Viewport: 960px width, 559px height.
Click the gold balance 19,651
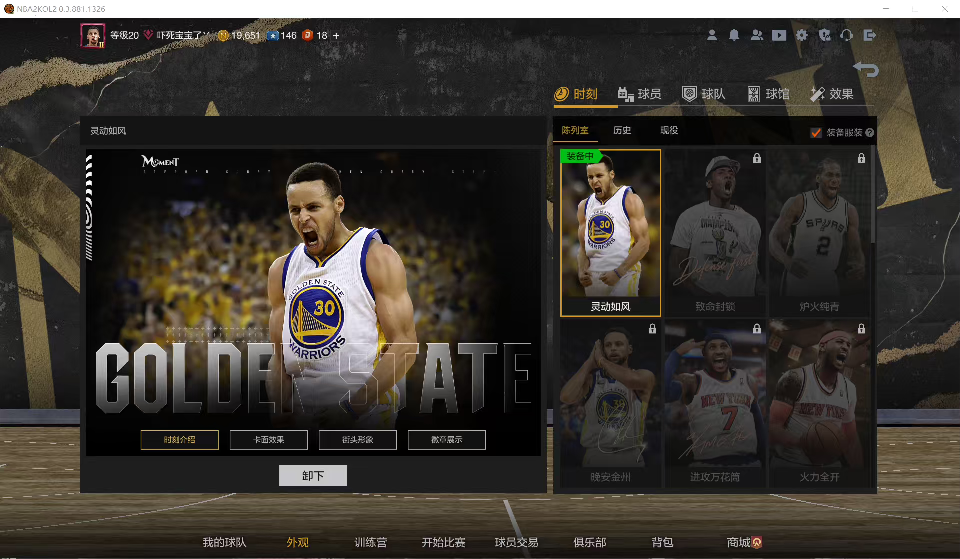coord(246,36)
